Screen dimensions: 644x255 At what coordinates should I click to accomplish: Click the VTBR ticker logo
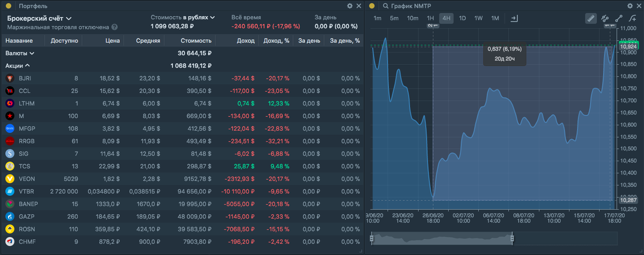click(10, 191)
